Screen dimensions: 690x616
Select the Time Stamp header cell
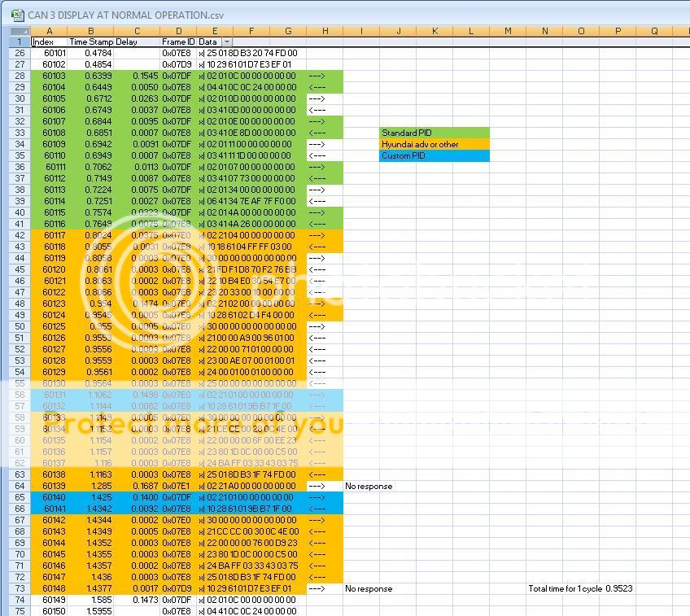coord(90,42)
